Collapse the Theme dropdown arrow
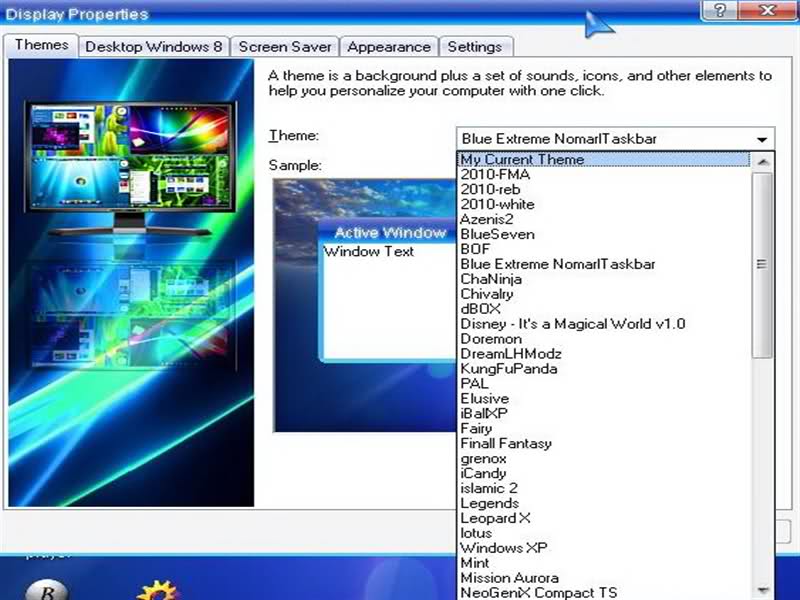Viewport: 800px width, 600px height. 762,139
